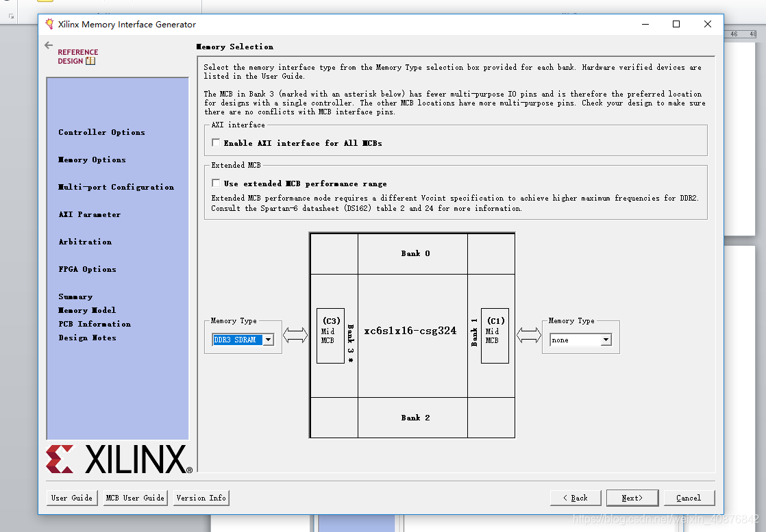The image size is (766, 532).
Task: Select Controller Options in the sidebar
Action: 101,132
